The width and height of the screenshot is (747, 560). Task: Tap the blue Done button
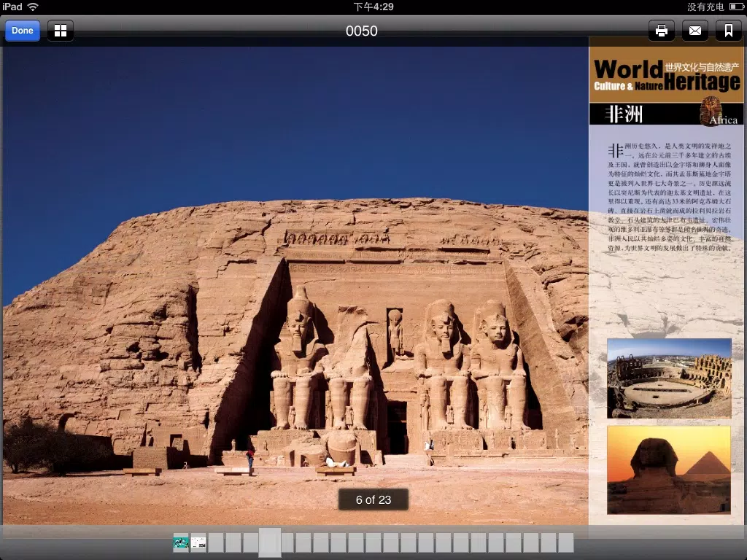click(23, 31)
